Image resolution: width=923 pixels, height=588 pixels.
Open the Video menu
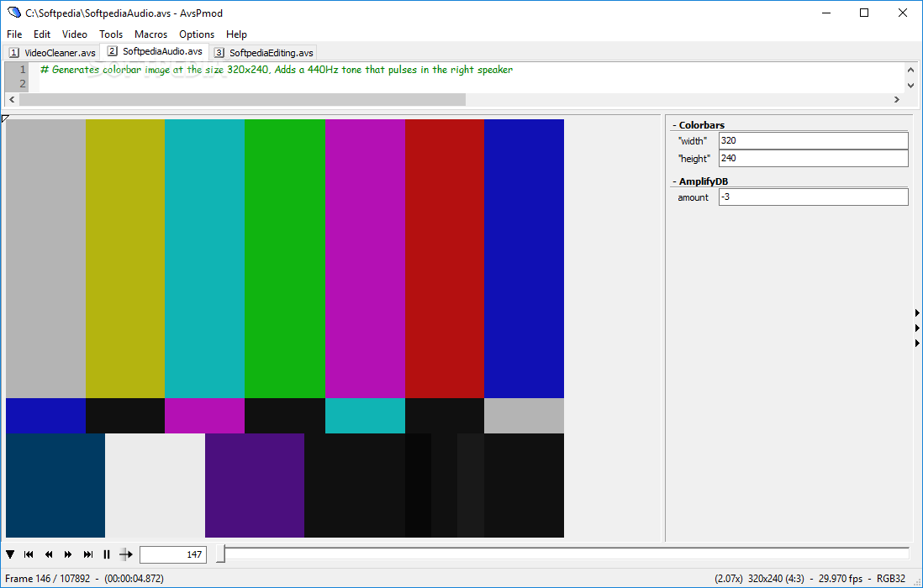coord(75,34)
